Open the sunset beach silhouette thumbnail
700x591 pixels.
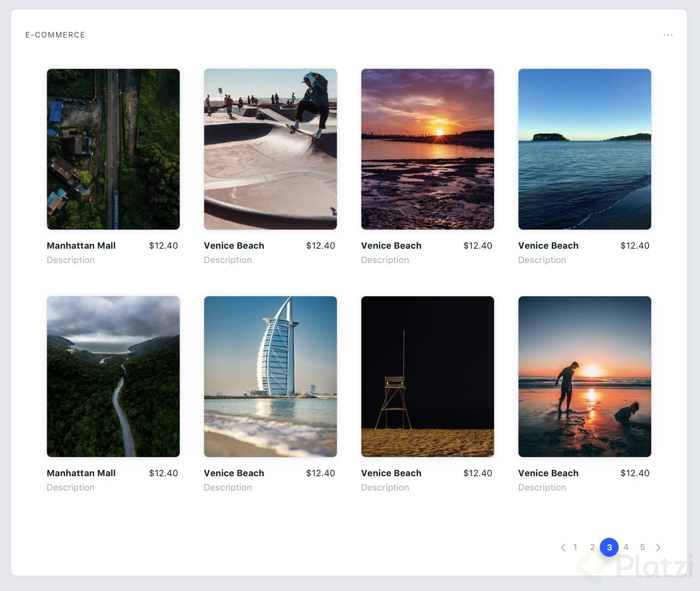pyautogui.click(x=584, y=376)
